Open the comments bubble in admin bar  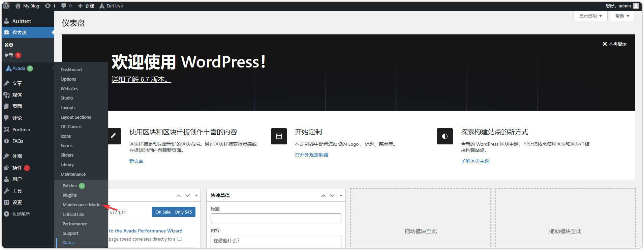coord(63,6)
